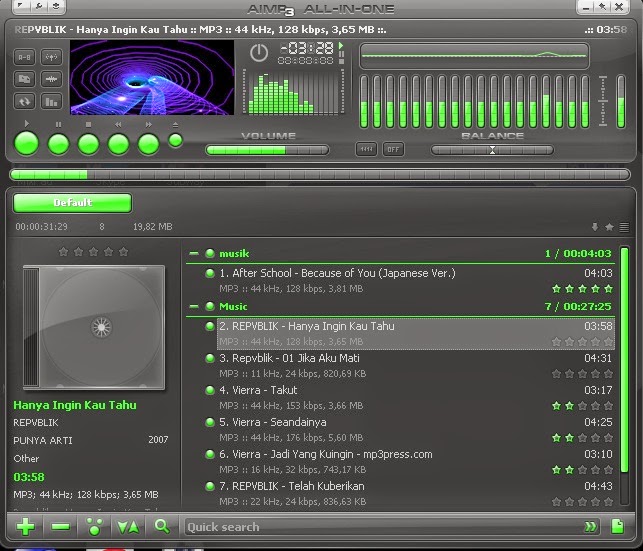Click the green dot beside Telah Kuberikan
The image size is (643, 551).
coord(210,486)
